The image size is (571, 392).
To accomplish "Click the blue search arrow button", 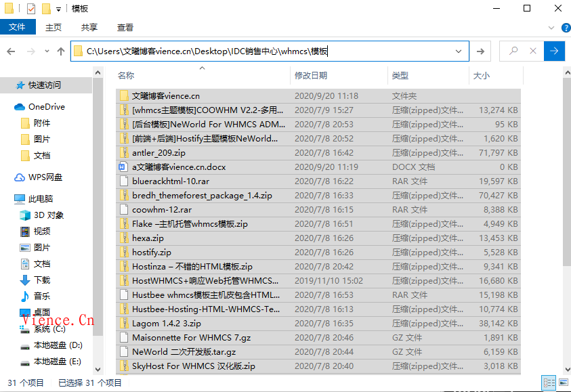I will tap(554, 51).
